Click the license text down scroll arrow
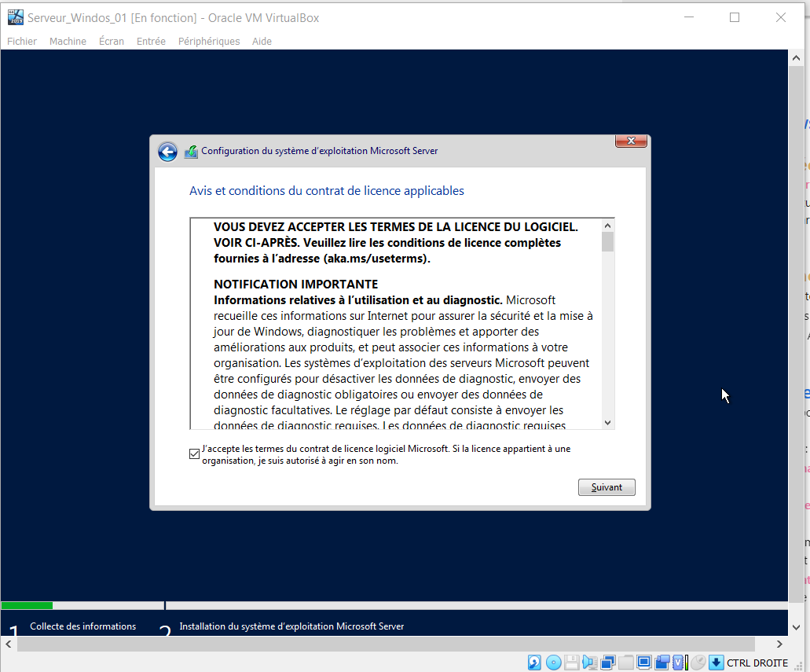This screenshot has height=672, width=810. pos(607,422)
